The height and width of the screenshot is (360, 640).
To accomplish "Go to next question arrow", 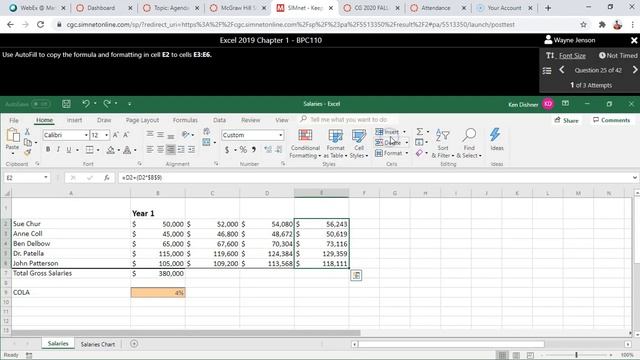I will click(x=635, y=70).
